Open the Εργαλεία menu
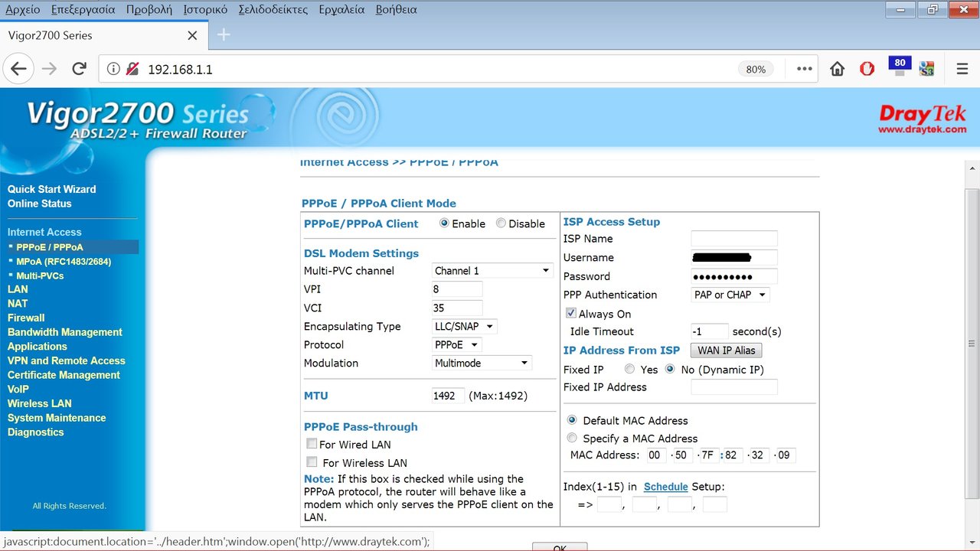The height and width of the screenshot is (551, 980). tap(342, 10)
